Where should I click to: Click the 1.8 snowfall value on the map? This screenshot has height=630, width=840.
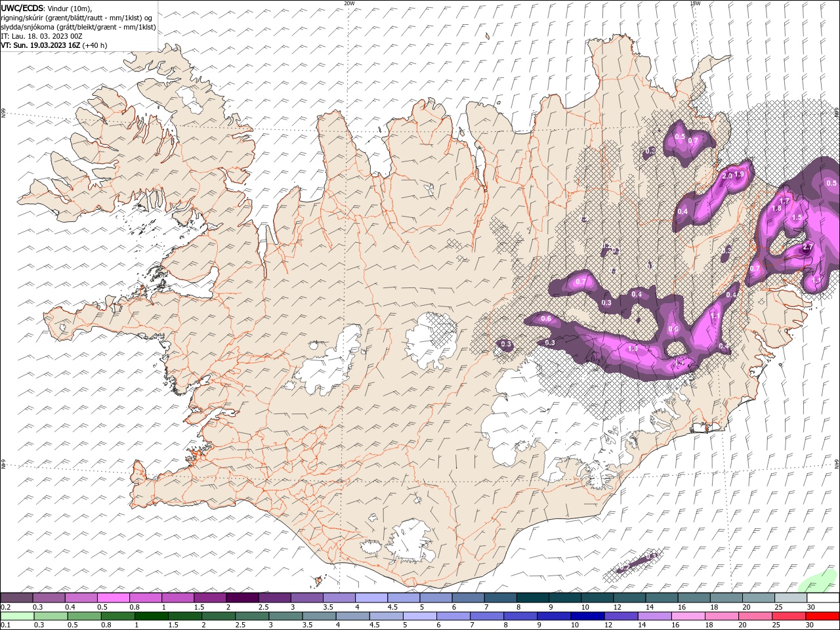pyautogui.click(x=776, y=208)
